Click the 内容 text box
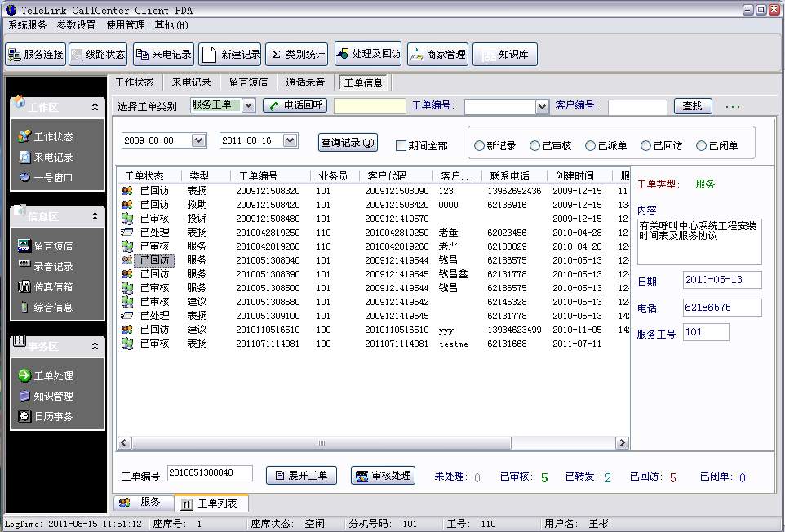 coord(699,242)
